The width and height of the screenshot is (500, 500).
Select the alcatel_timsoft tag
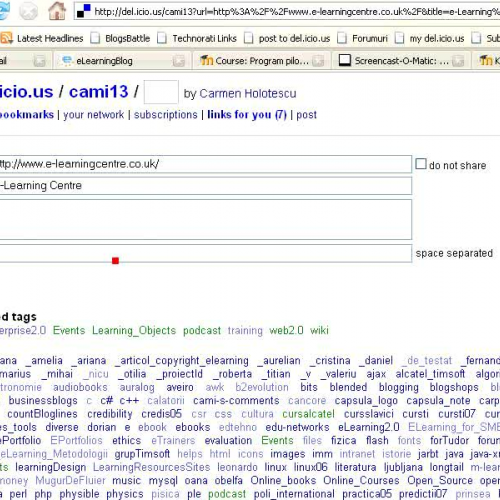tap(430, 374)
